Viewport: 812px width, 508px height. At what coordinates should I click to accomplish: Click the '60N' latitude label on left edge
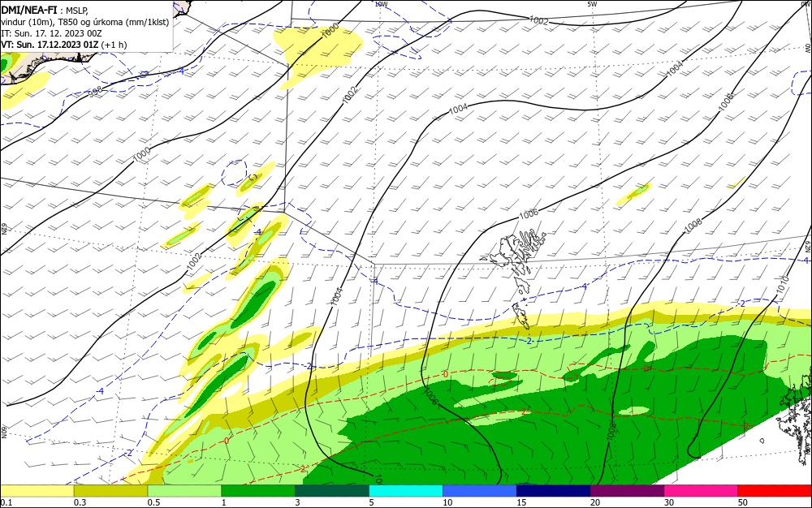(x=3, y=432)
